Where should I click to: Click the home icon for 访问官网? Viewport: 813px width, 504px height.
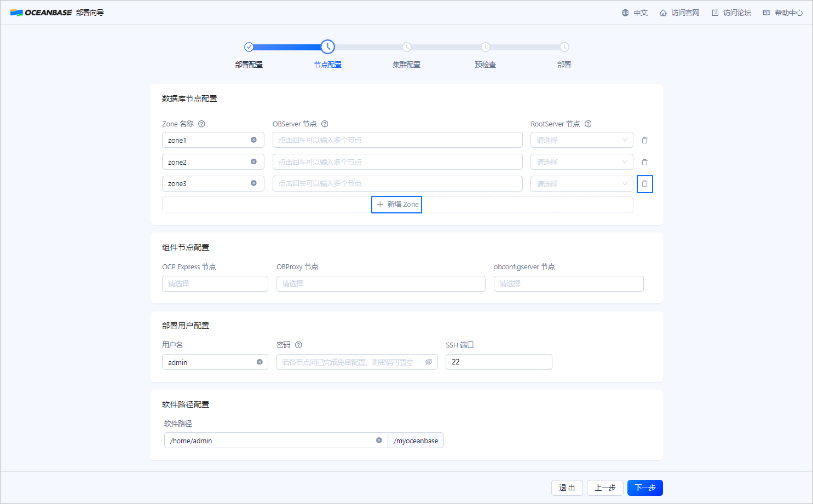[663, 13]
